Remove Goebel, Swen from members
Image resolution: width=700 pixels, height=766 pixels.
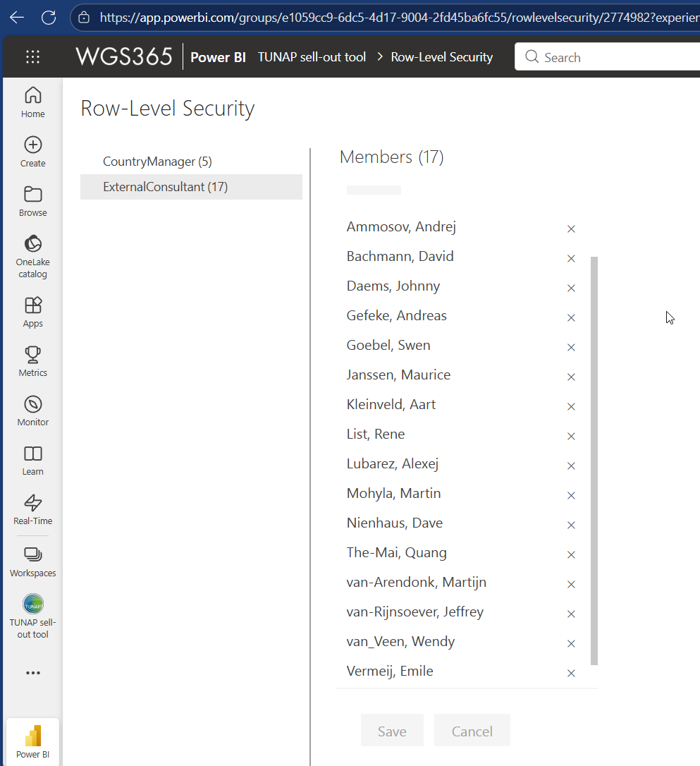[571, 347]
